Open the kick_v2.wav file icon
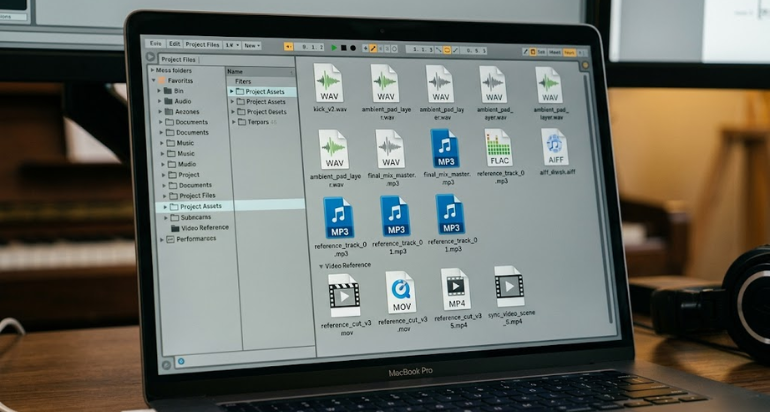Image resolution: width=770 pixels, height=412 pixels. pos(329,82)
